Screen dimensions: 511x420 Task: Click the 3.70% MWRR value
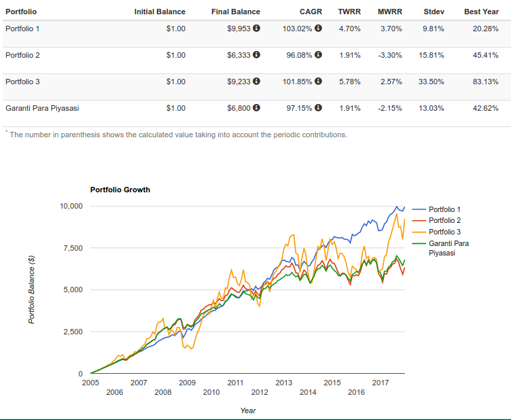[391, 29]
